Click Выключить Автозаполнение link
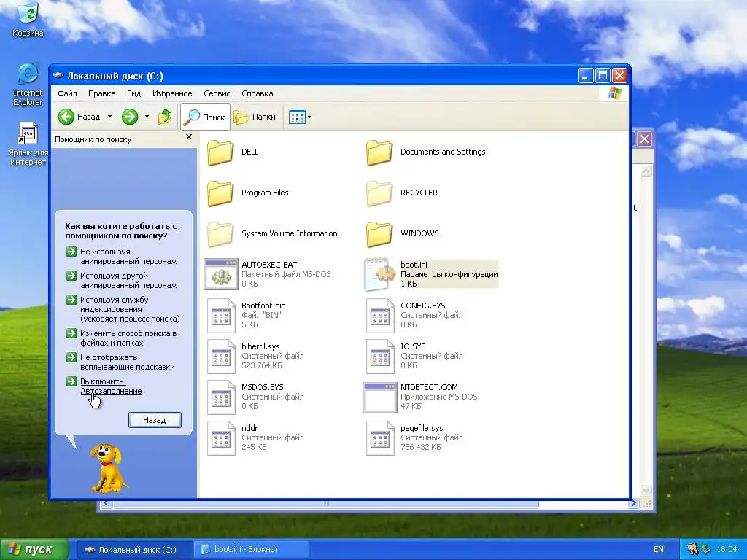The width and height of the screenshot is (747, 560). [111, 386]
